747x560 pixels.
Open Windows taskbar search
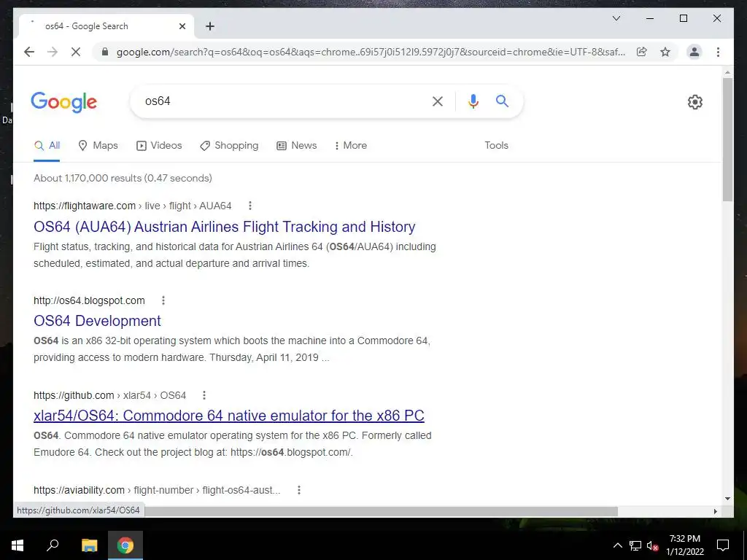tap(53, 545)
